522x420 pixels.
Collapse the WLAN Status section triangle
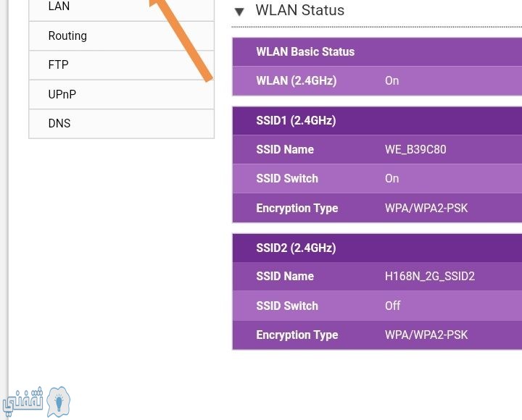point(239,12)
